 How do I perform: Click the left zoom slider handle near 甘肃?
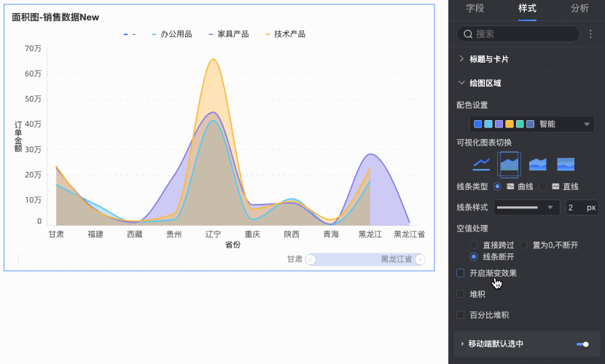point(311,260)
